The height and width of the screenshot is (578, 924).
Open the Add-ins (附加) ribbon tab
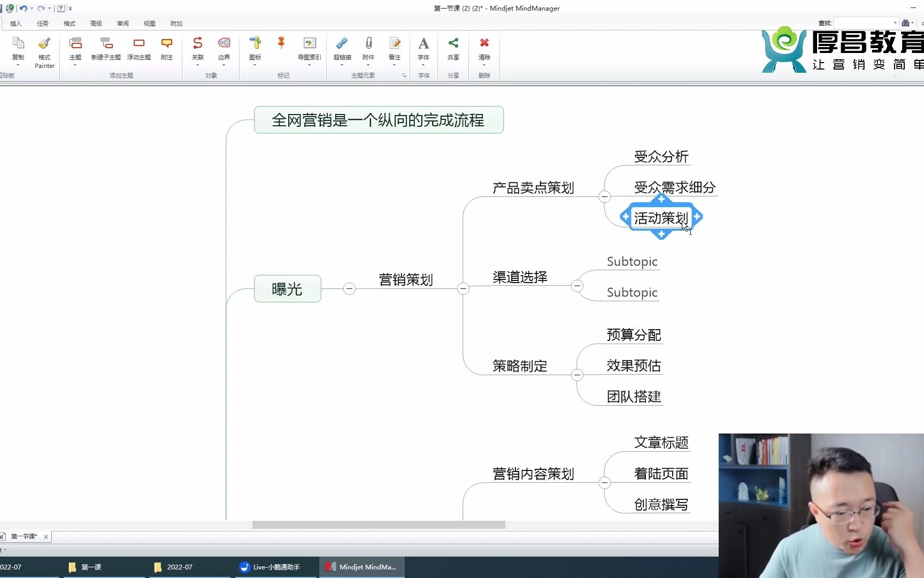(x=176, y=24)
